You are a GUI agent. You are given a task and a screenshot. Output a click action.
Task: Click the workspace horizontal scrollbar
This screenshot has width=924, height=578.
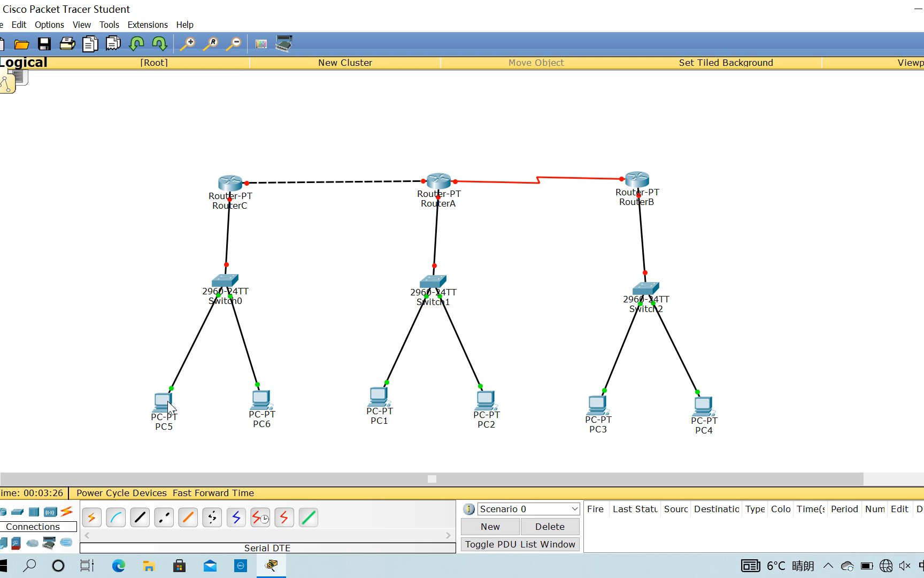pos(432,479)
